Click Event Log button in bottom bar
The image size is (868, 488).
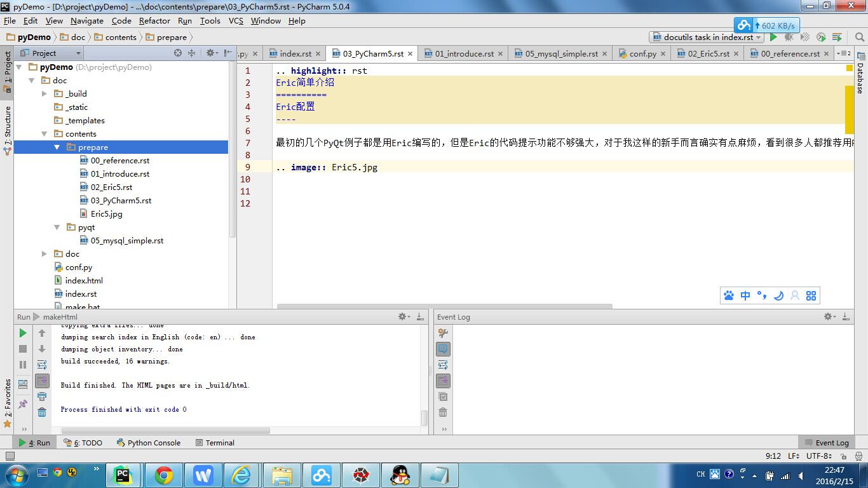coord(827,443)
